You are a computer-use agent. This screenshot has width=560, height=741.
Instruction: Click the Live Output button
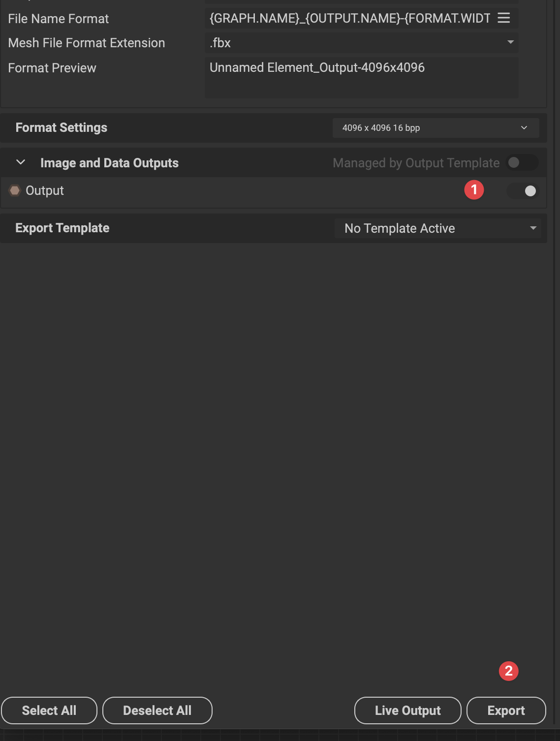pos(407,710)
